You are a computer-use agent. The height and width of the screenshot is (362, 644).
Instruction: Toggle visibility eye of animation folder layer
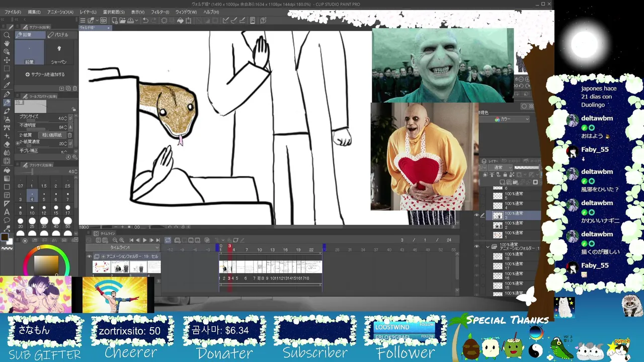476,247
